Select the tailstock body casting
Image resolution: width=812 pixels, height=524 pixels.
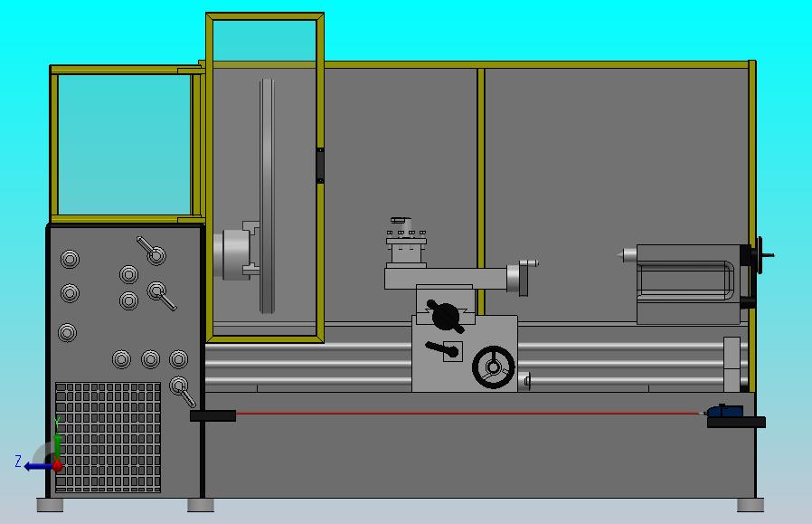click(690, 284)
